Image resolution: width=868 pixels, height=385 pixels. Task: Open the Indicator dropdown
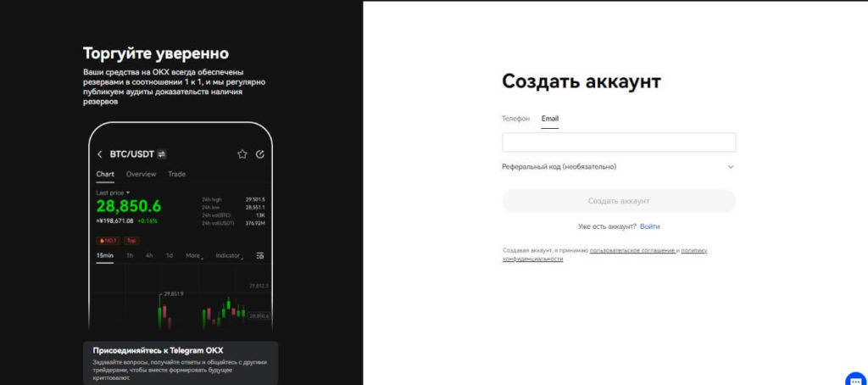229,255
